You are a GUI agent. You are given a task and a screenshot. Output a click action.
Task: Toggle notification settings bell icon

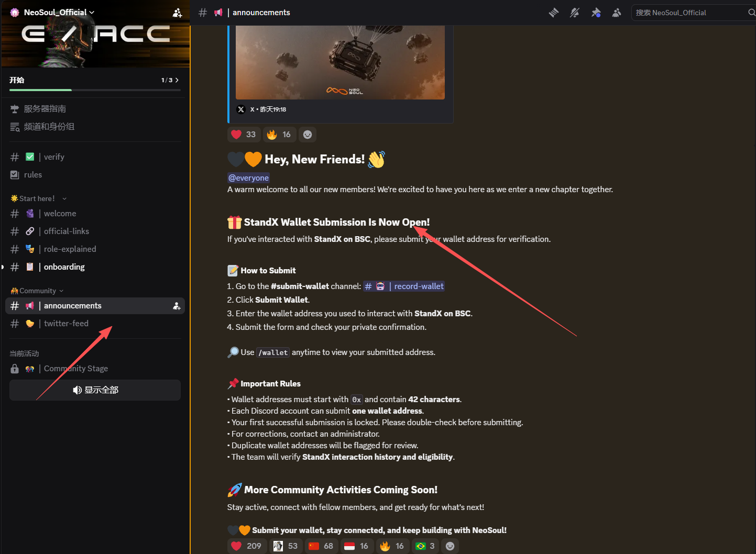tap(575, 13)
